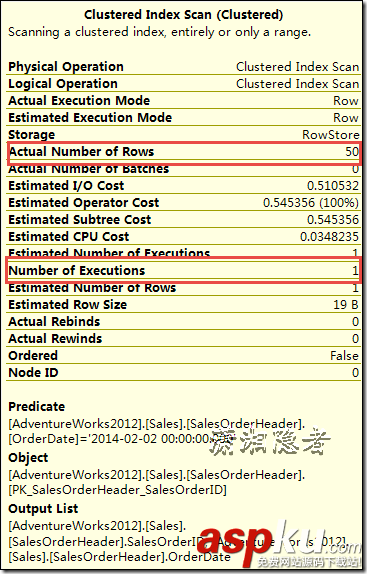Click the Number of Executions value '1'
367x574 pixels.
[x=355, y=271]
